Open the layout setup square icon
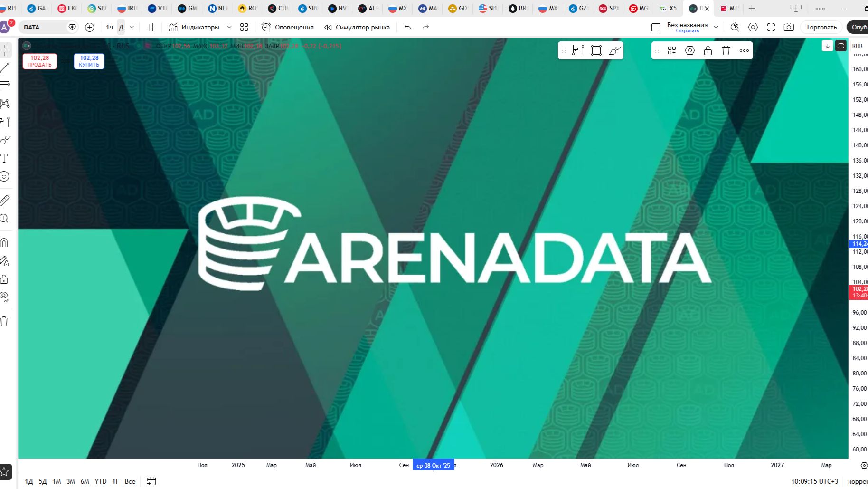Screen dimensions: 868x489 [x=656, y=27]
